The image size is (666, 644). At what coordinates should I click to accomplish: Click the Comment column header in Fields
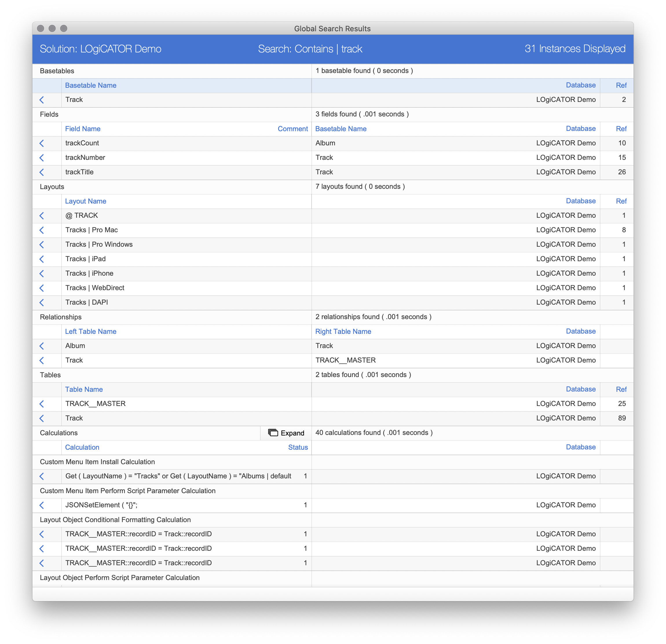coord(292,129)
